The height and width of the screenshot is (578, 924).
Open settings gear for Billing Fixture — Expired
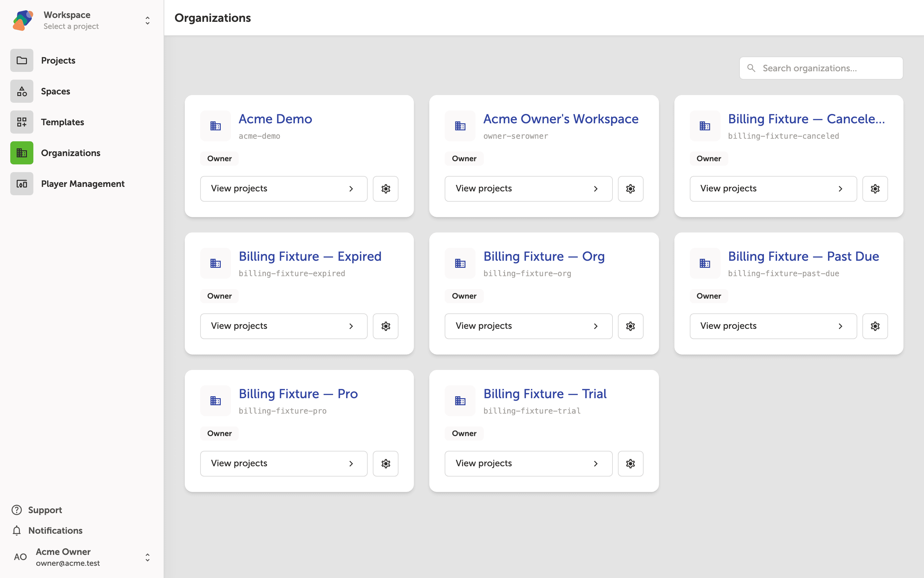coord(385,326)
